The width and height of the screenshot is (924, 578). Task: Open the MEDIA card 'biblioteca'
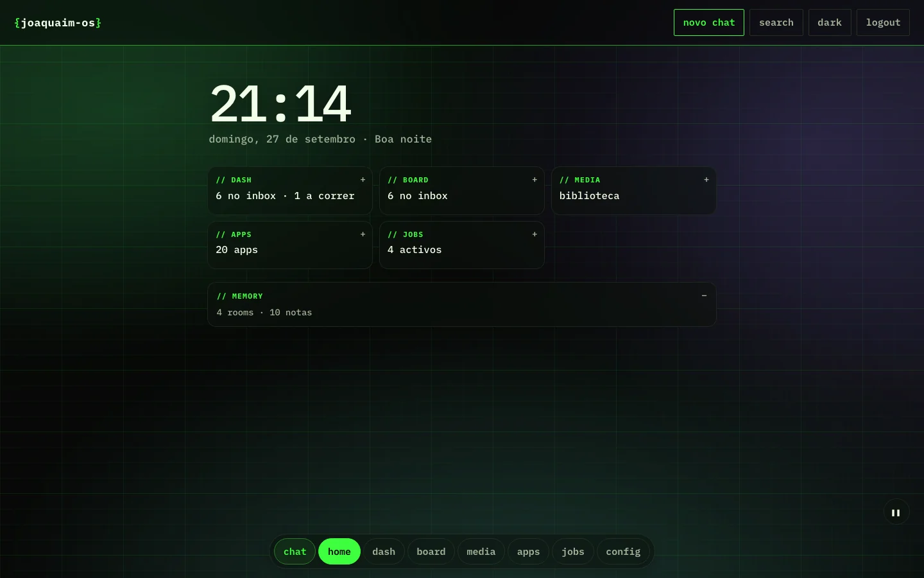[634, 191]
